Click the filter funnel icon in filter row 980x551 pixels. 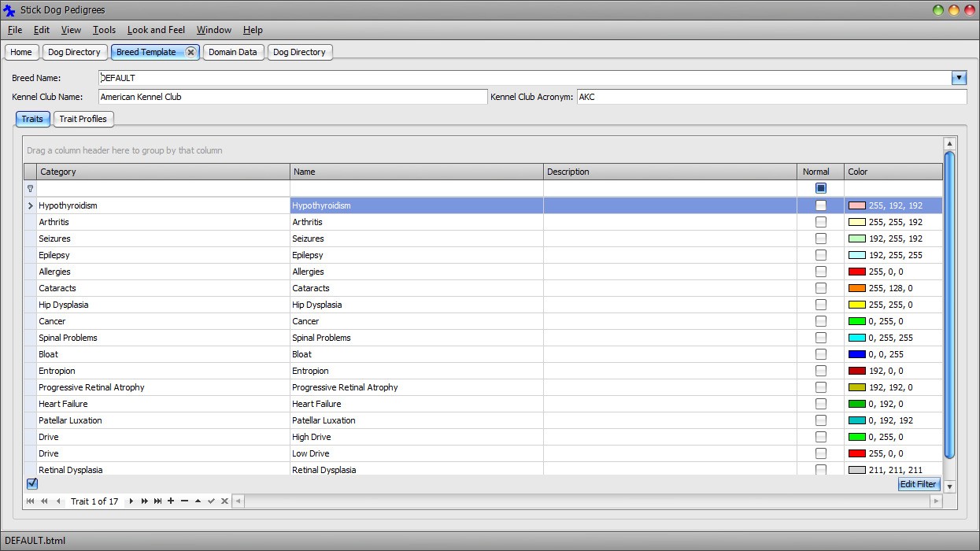[31, 189]
